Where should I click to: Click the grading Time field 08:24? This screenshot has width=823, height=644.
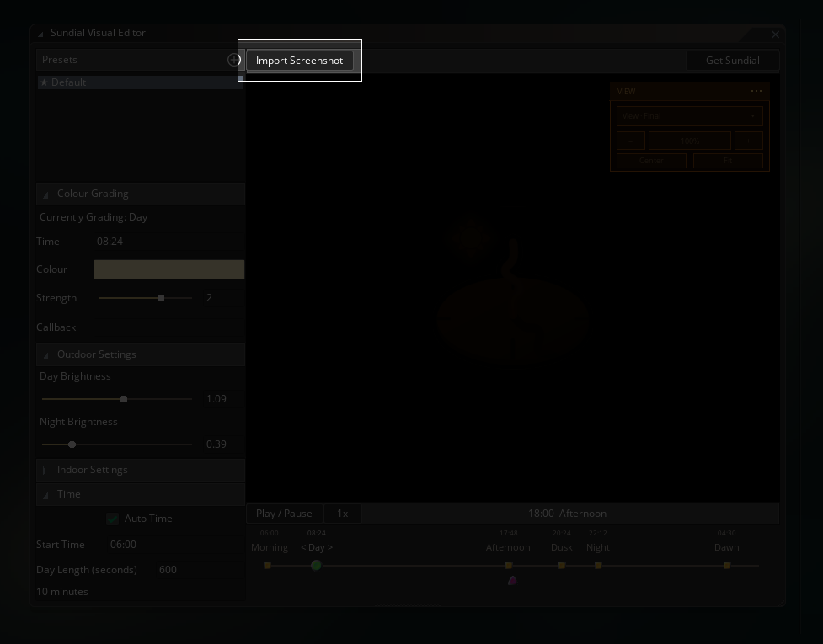(x=169, y=242)
